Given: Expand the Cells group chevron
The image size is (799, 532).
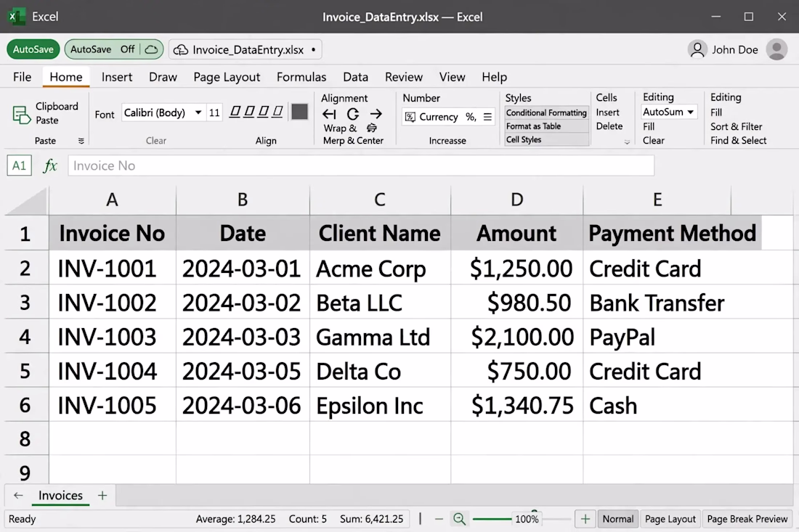Looking at the screenshot, I should coord(627,142).
